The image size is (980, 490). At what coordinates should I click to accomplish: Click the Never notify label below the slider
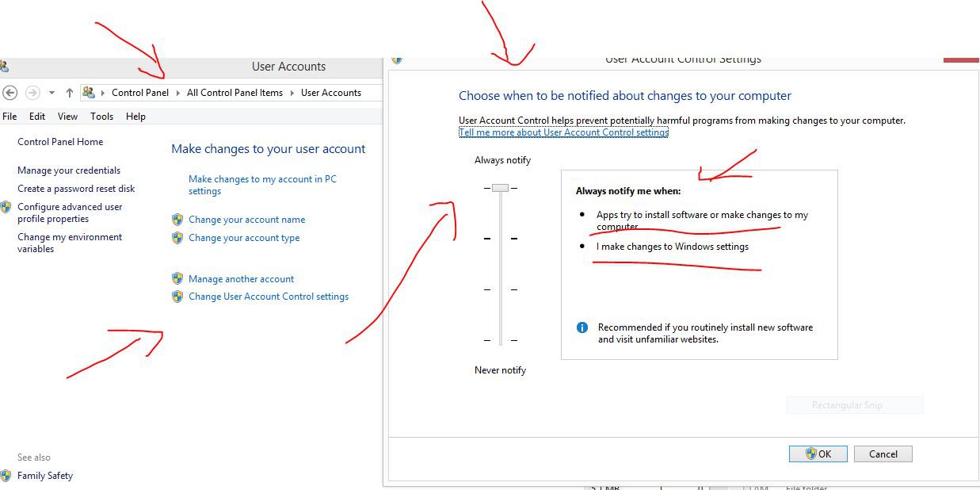[x=500, y=370]
